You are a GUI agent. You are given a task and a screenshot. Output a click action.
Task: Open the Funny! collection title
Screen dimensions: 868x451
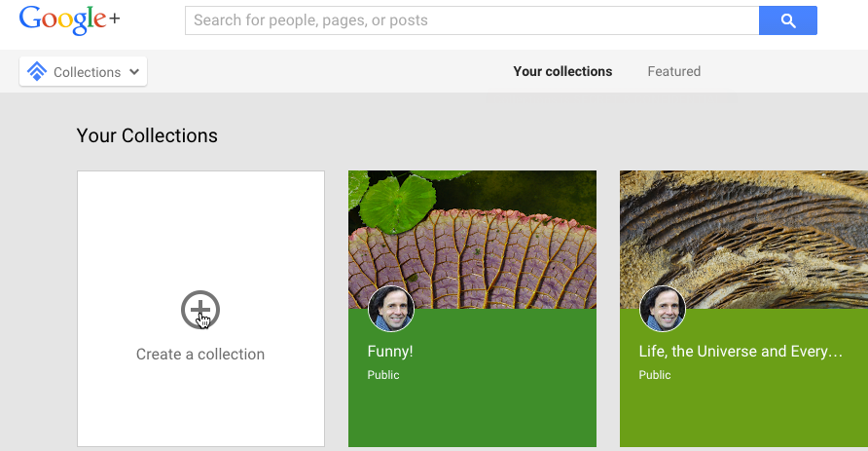[389, 352]
